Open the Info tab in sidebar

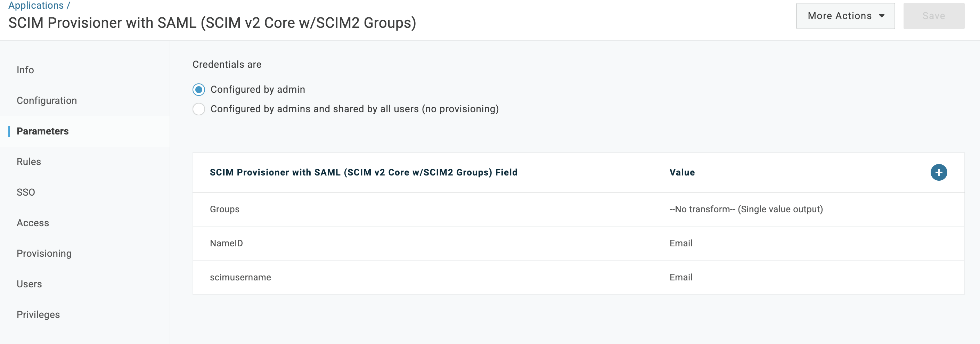coord(25,70)
